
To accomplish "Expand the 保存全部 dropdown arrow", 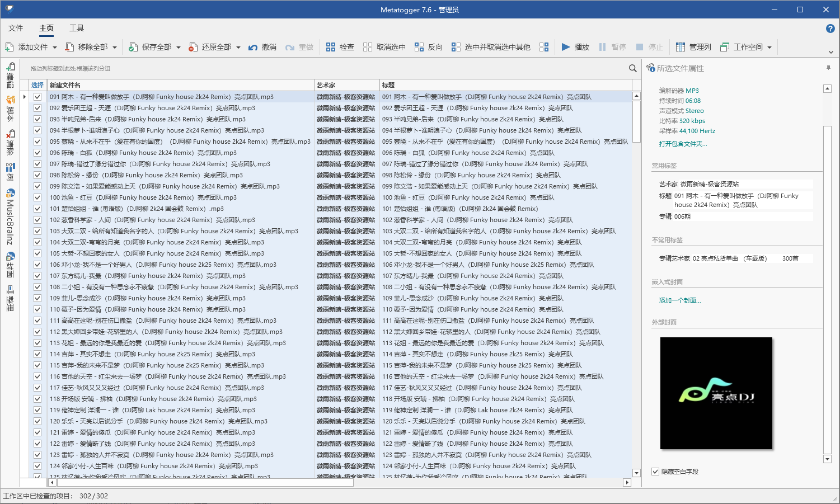I will (179, 48).
